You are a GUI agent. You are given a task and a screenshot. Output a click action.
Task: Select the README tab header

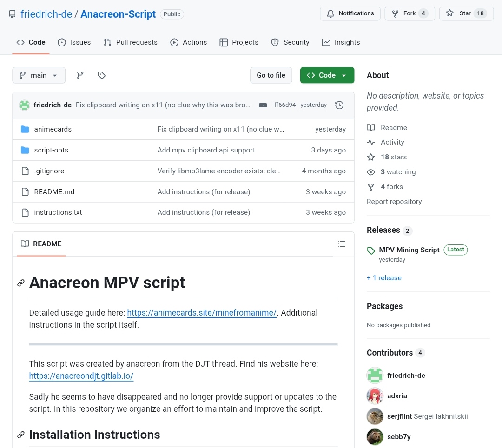click(x=41, y=244)
